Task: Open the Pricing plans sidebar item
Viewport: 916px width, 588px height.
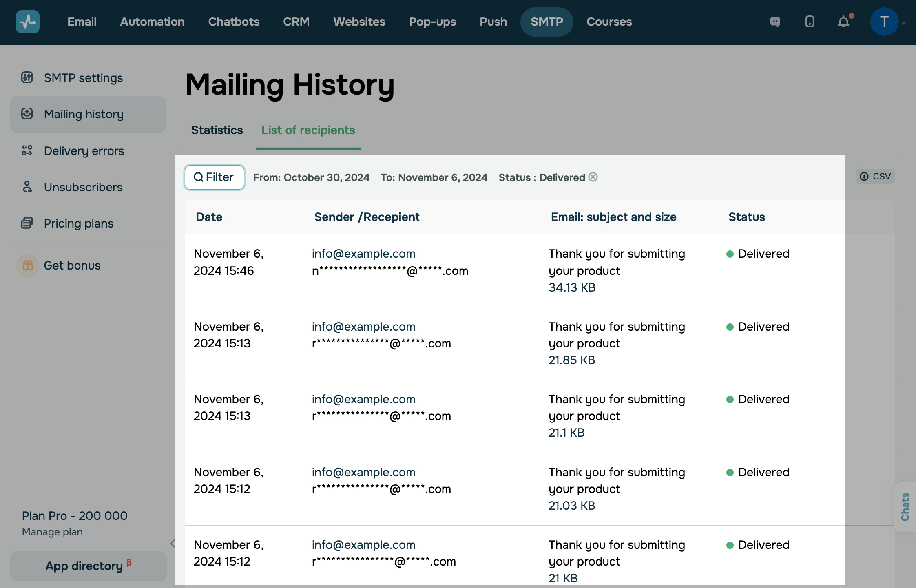Action: click(x=78, y=223)
